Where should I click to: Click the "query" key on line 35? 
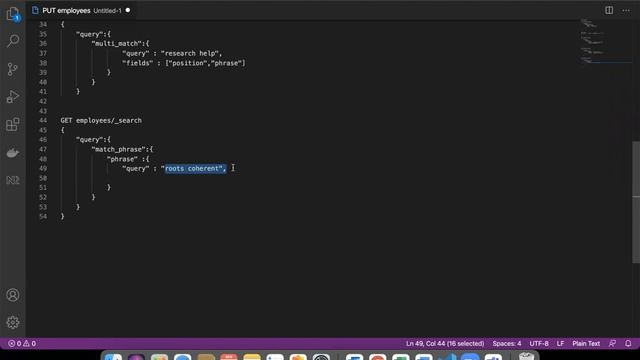[89, 34]
